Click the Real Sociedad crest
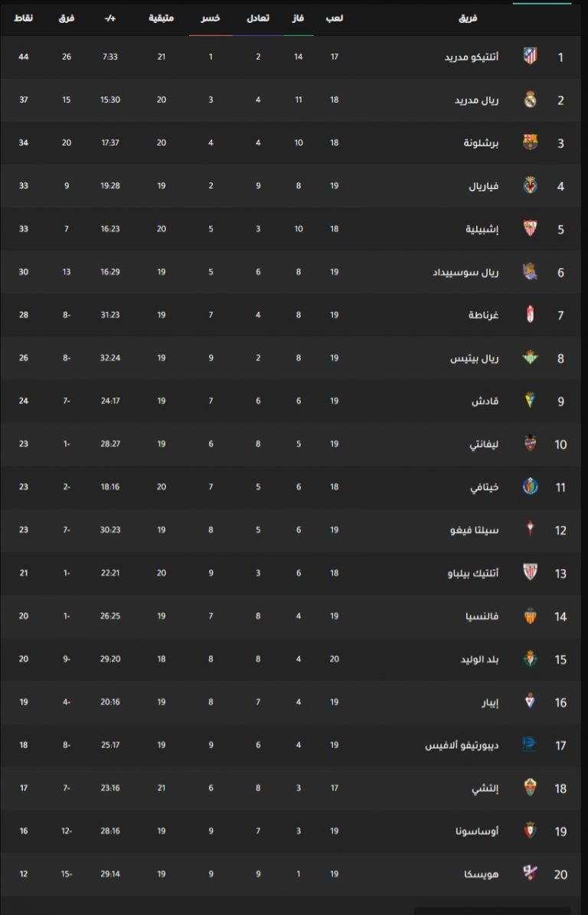This screenshot has height=915, width=588. coord(530,272)
